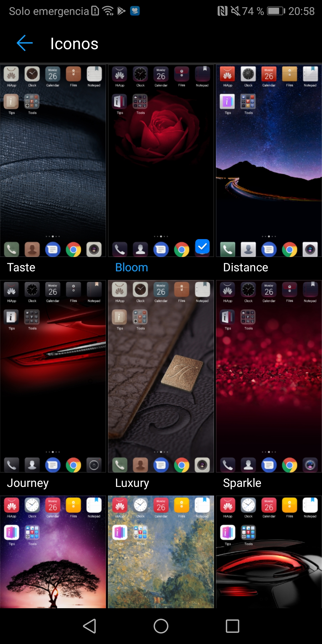Viewport: 322px width, 644px height.
Task: Tap the Sparkle theme label
Action: [x=242, y=483]
